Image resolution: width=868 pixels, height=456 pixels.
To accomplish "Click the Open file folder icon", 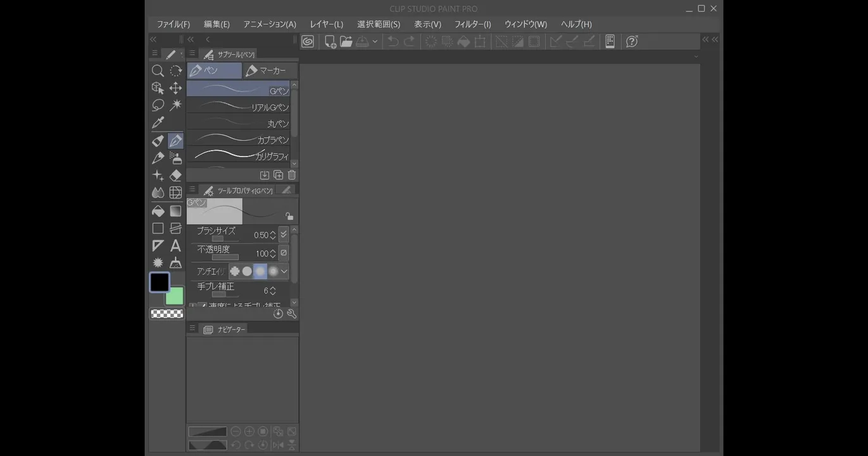I will coord(346,42).
